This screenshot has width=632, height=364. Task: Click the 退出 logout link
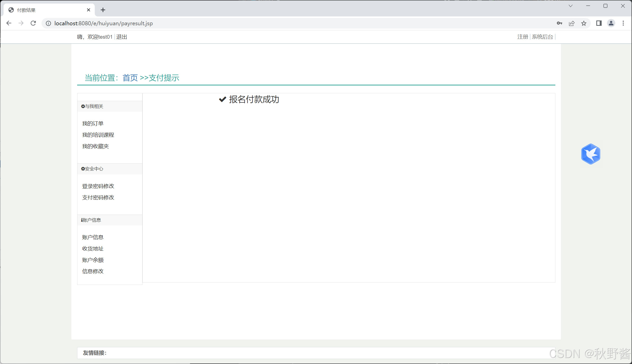[122, 37]
